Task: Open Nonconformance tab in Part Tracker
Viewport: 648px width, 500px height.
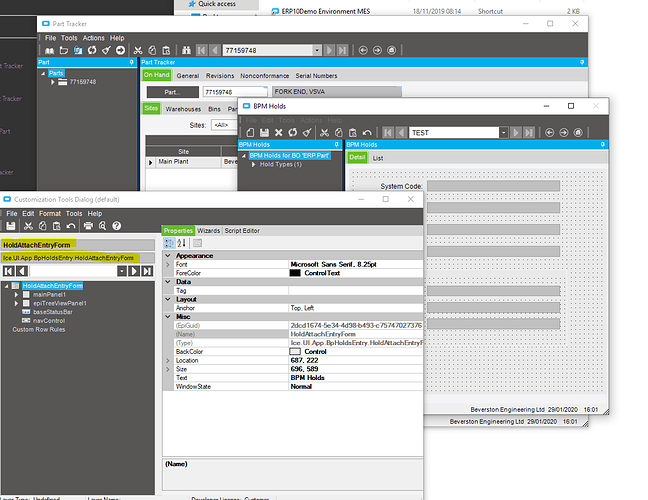Action: (x=265, y=76)
